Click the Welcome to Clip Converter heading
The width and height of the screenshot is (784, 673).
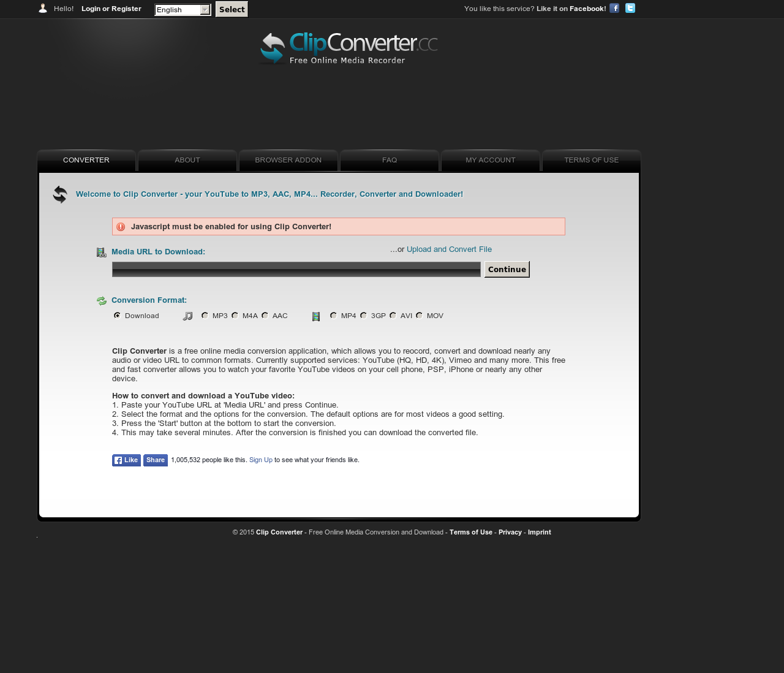269,194
